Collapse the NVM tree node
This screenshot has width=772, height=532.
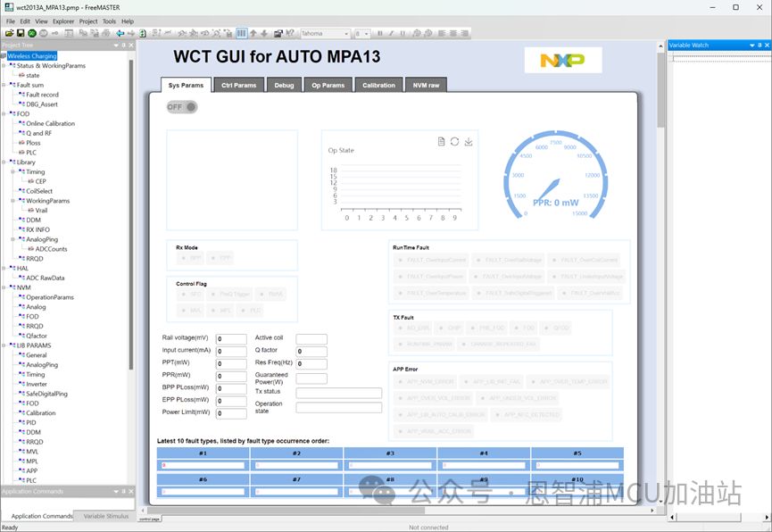[x=4, y=287]
